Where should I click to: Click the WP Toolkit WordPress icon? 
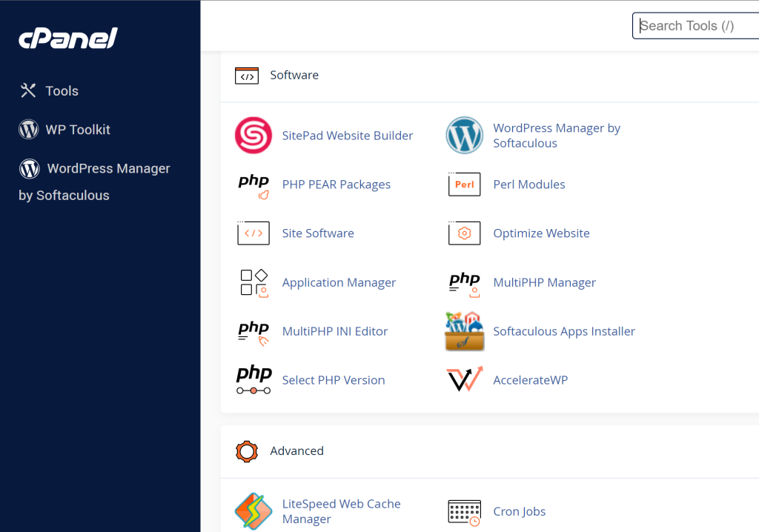(29, 129)
